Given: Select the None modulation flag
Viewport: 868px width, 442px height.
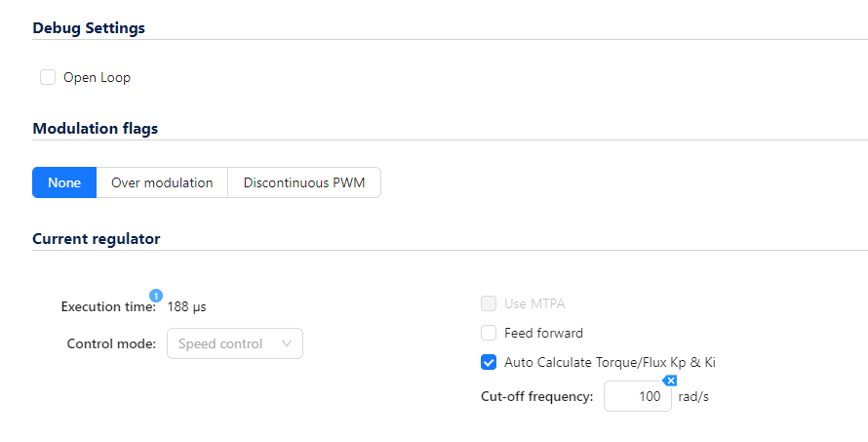Looking at the screenshot, I should 64,182.
